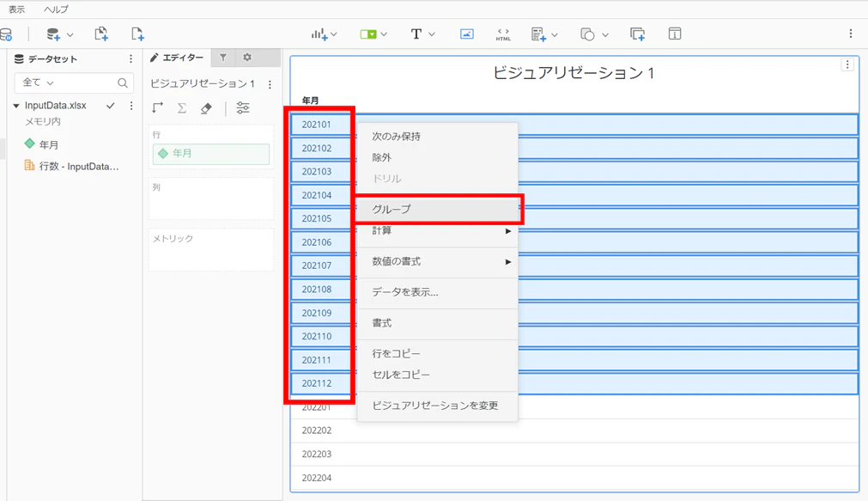Click the sigma totals icon
This screenshot has height=501, width=868.
click(x=181, y=108)
